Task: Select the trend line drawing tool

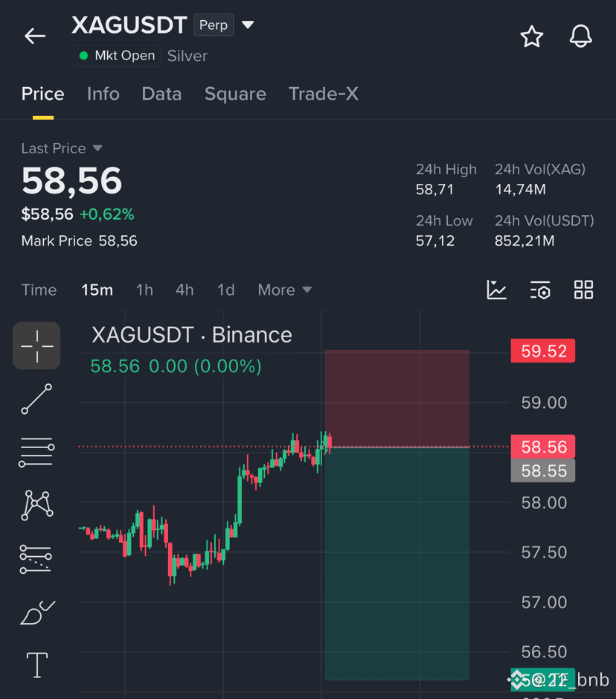Action: pyautogui.click(x=36, y=399)
